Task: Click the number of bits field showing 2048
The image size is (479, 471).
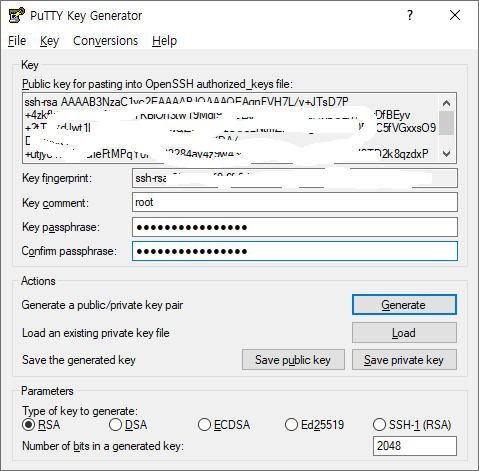Action: (x=415, y=446)
